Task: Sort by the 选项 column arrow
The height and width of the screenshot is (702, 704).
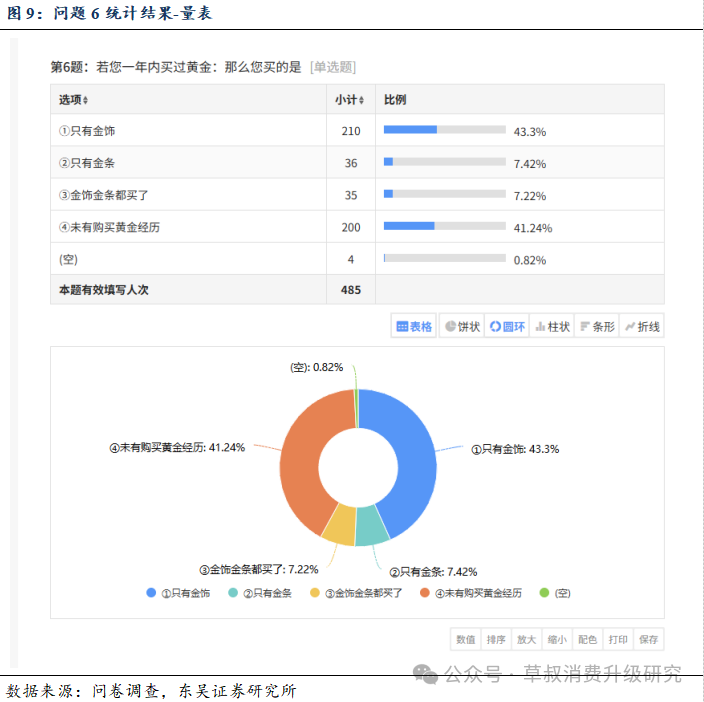Action: (85, 100)
